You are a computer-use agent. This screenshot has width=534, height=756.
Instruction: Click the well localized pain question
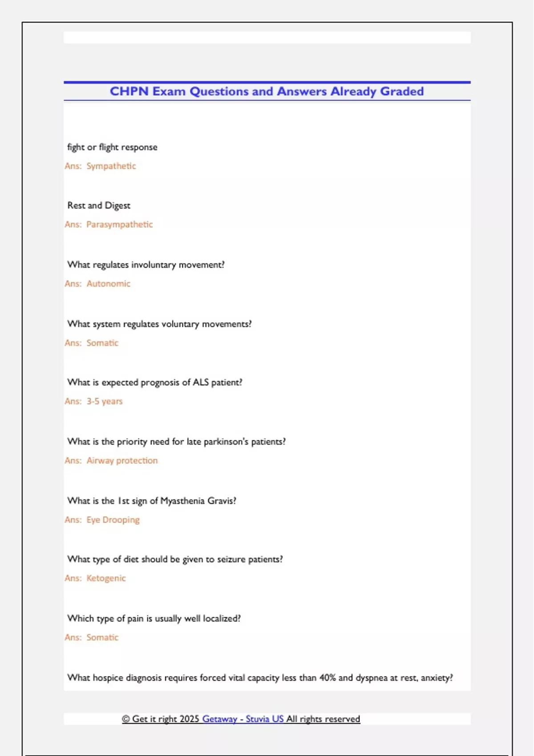point(154,619)
